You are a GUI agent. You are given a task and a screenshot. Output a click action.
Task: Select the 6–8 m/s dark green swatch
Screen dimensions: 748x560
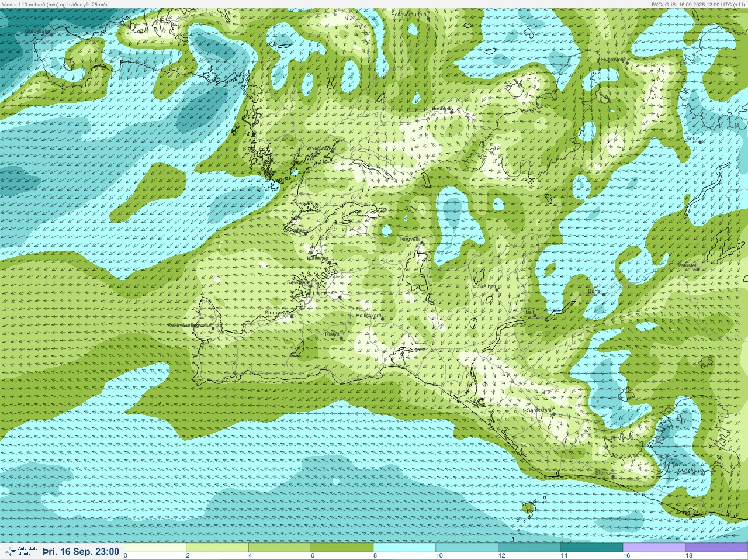click(342, 548)
